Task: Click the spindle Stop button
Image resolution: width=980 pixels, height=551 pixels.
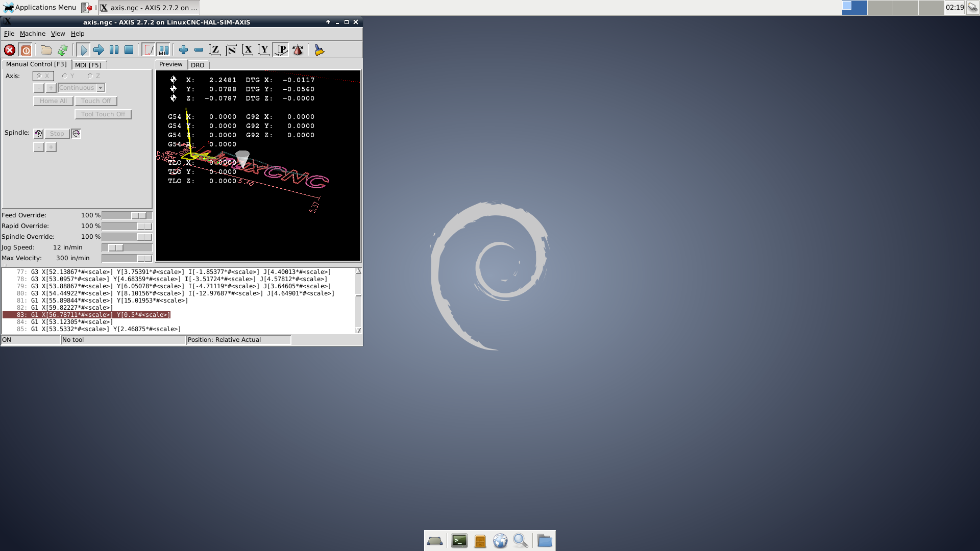Action: coord(57,134)
